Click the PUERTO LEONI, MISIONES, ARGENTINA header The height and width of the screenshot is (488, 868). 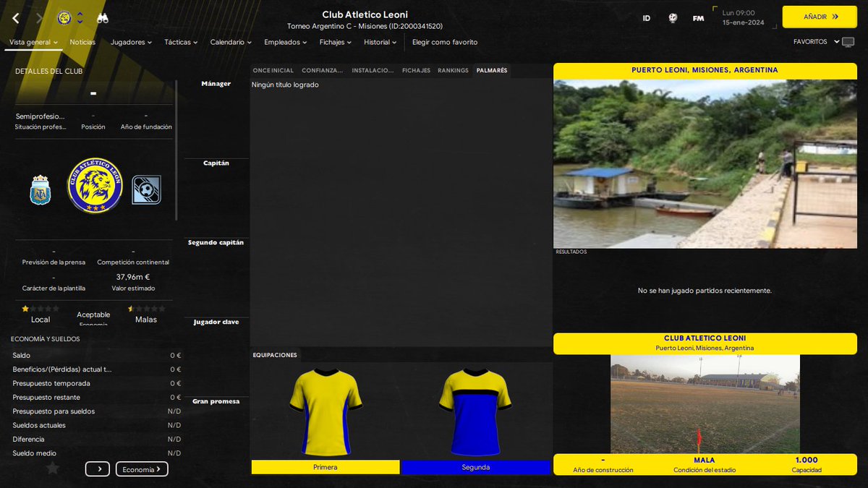705,71
